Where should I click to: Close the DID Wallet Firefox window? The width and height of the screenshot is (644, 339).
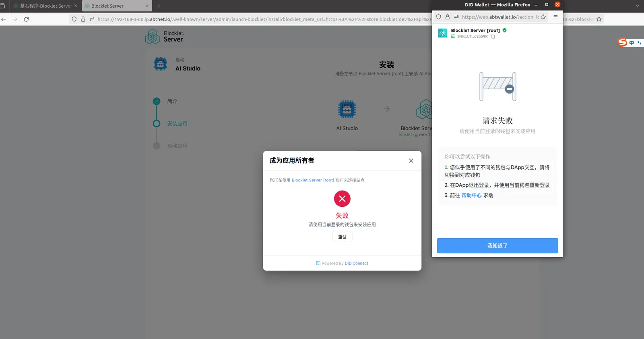pos(557,4)
